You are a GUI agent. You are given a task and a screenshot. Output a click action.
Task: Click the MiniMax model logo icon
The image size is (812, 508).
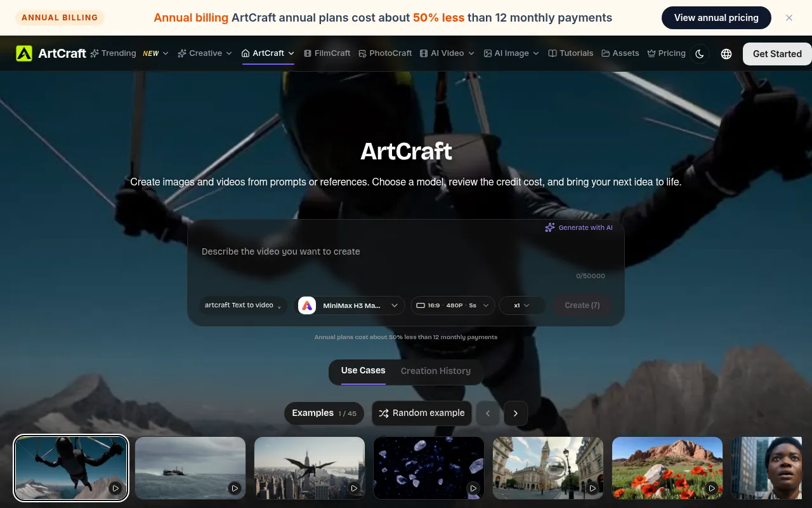(x=307, y=305)
